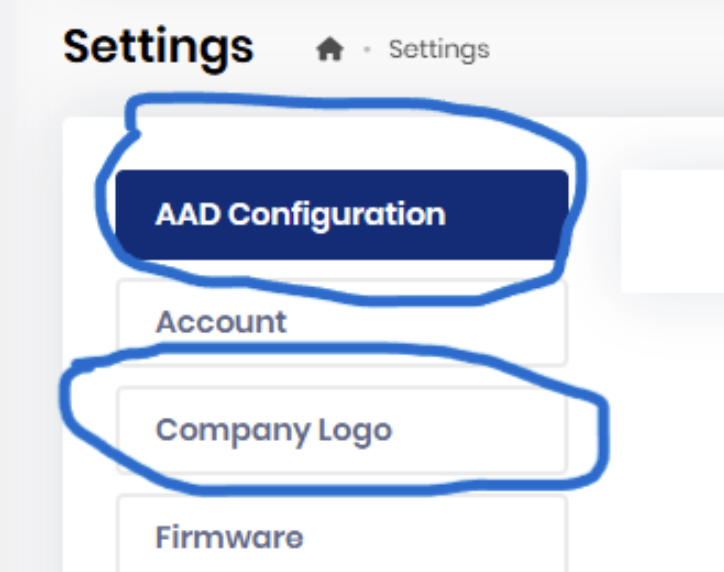This screenshot has height=572, width=724.
Task: Click the white content card beside AAD Configuration
Action: click(x=672, y=230)
